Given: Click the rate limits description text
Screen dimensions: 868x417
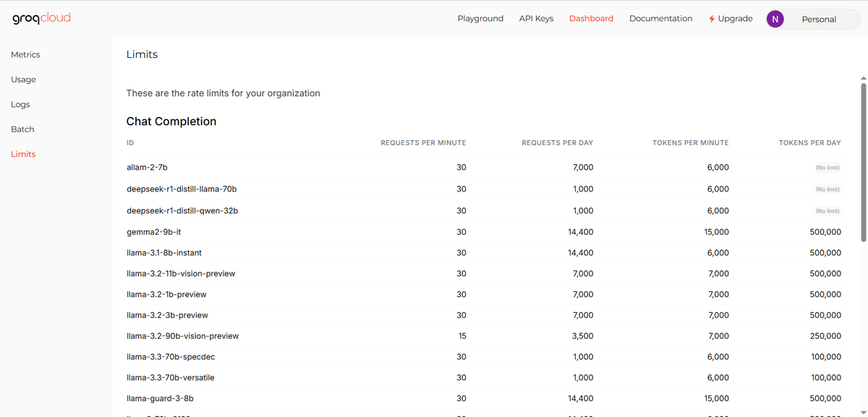Looking at the screenshot, I should (x=223, y=93).
